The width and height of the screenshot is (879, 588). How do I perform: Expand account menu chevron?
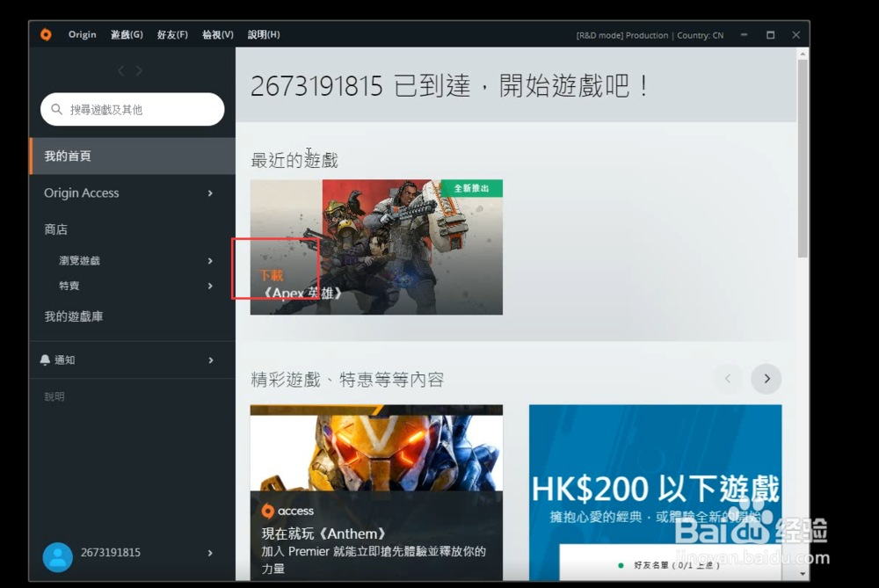(x=210, y=553)
